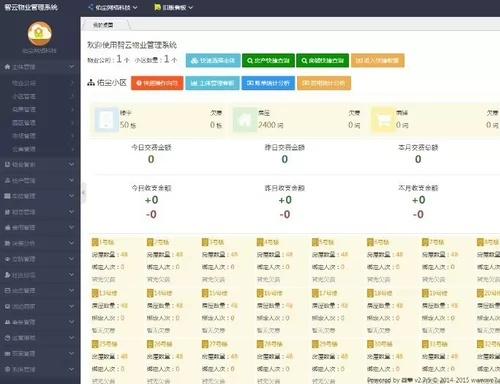This screenshot has height=384, width=500.
Task: Click the building icon for 7号楼
Action: [425, 242]
